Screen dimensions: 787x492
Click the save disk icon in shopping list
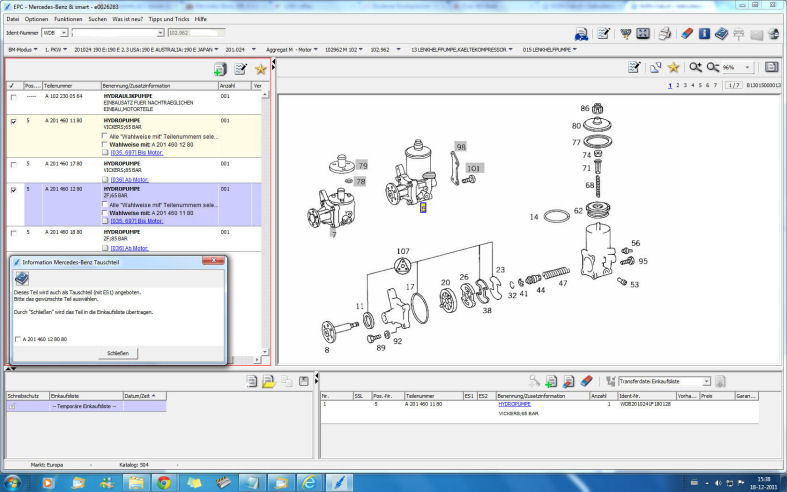[304, 382]
